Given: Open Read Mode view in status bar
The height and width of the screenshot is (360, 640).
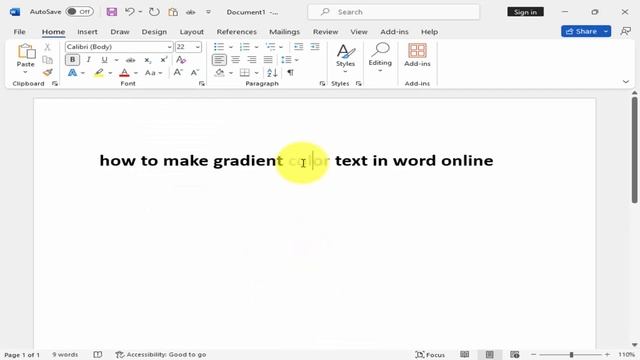Looking at the screenshot, I should [464, 354].
